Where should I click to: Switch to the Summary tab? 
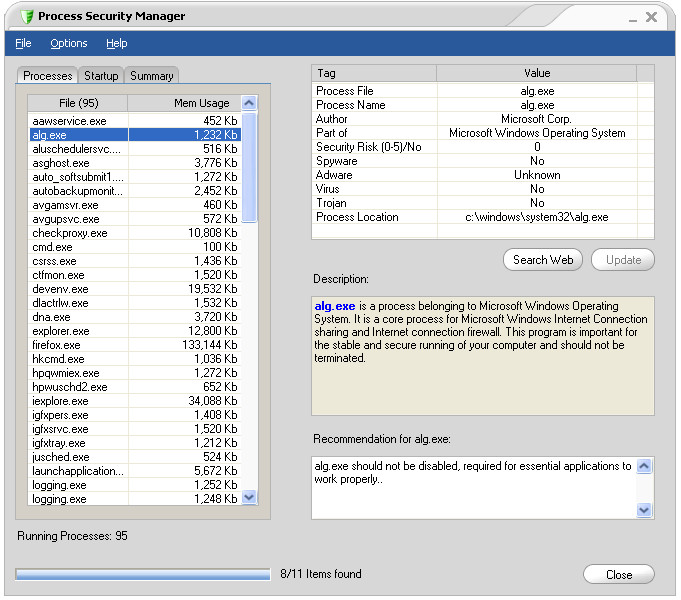coord(151,76)
